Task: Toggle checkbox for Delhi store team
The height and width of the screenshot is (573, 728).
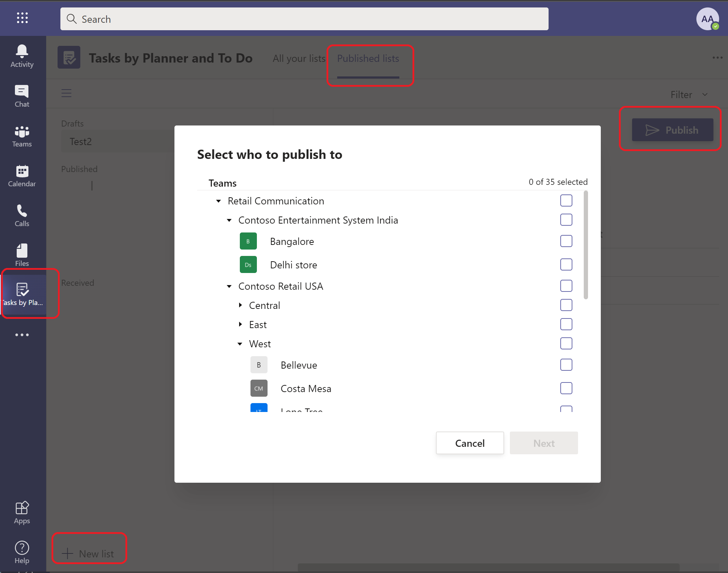Action: (566, 265)
